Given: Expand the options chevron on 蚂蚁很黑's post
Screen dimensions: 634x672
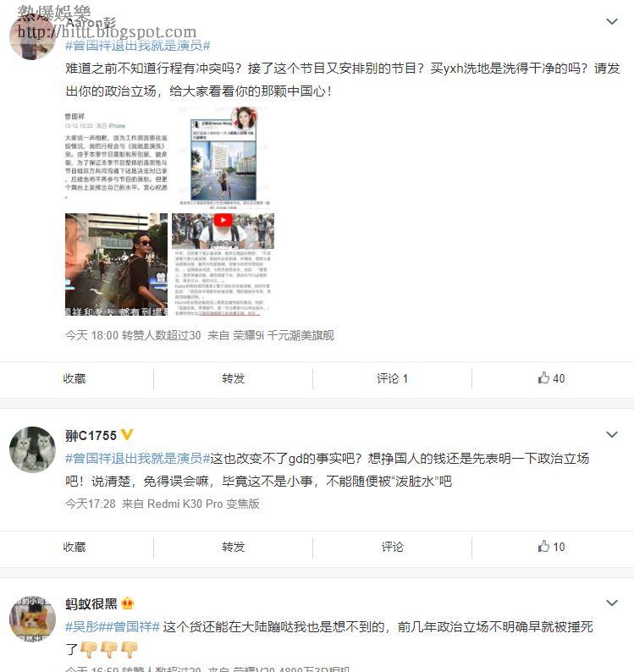Looking at the screenshot, I should tap(612, 603).
